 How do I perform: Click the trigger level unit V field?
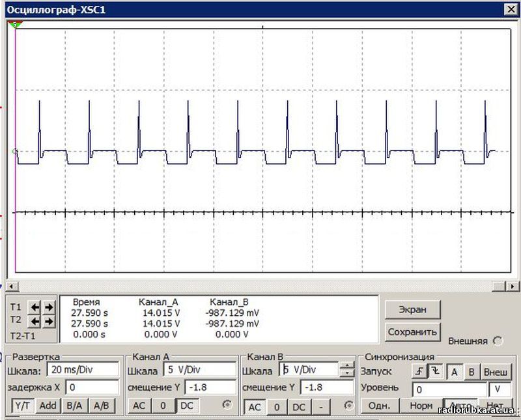point(500,389)
